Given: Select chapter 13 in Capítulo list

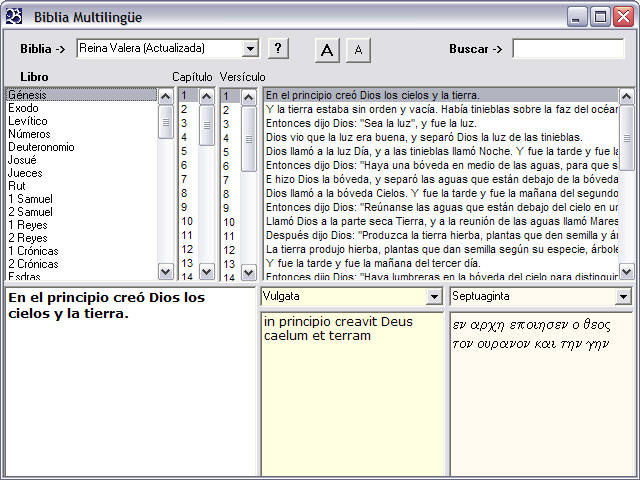Looking at the screenshot, I should [187, 263].
